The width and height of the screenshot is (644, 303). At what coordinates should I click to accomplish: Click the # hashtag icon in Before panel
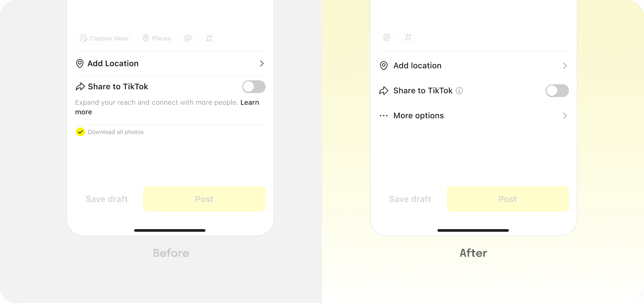[209, 39]
